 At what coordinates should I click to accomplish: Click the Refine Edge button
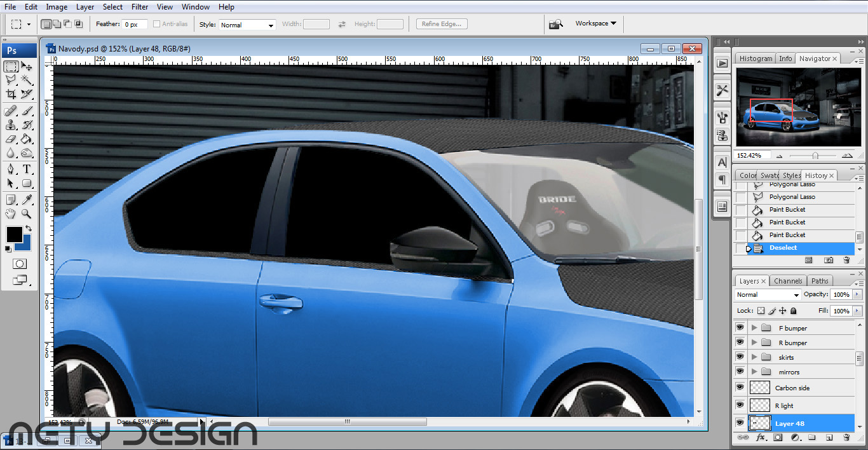tap(442, 24)
